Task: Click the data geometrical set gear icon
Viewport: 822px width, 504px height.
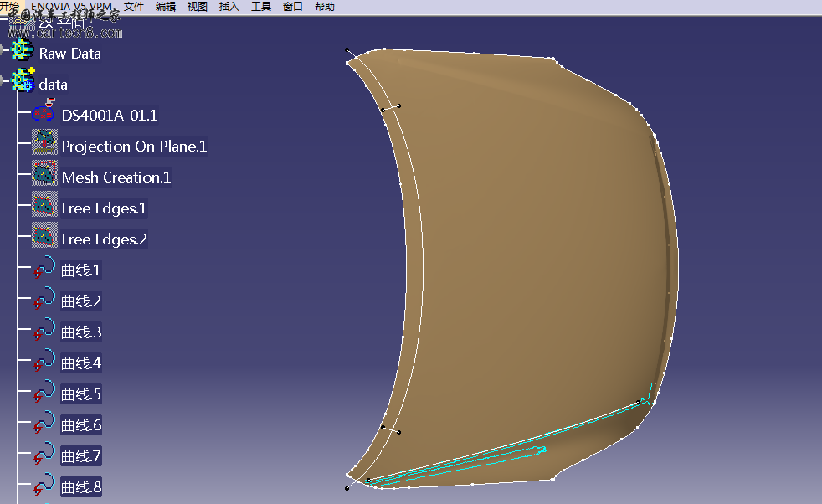Action: [22, 82]
